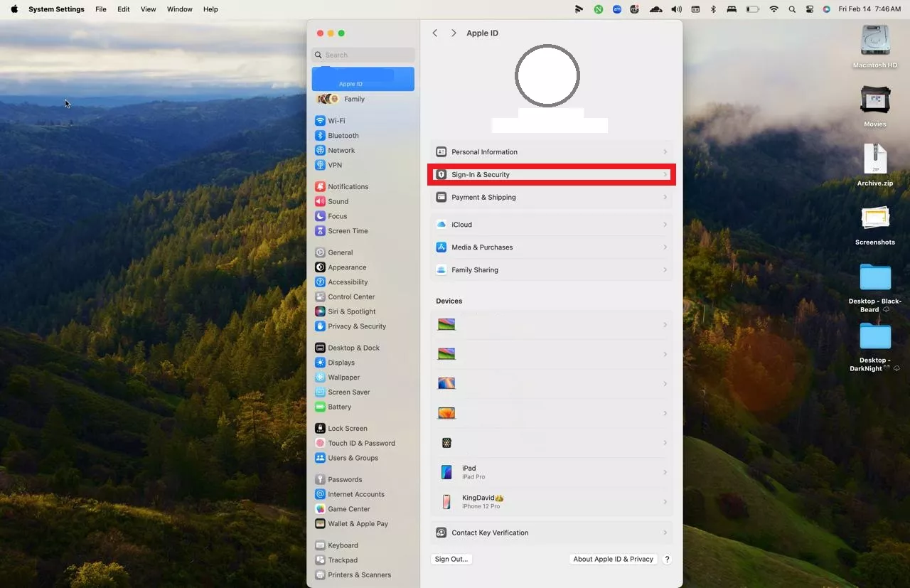Open Touch ID & Password settings
The image size is (910, 588).
360,443
